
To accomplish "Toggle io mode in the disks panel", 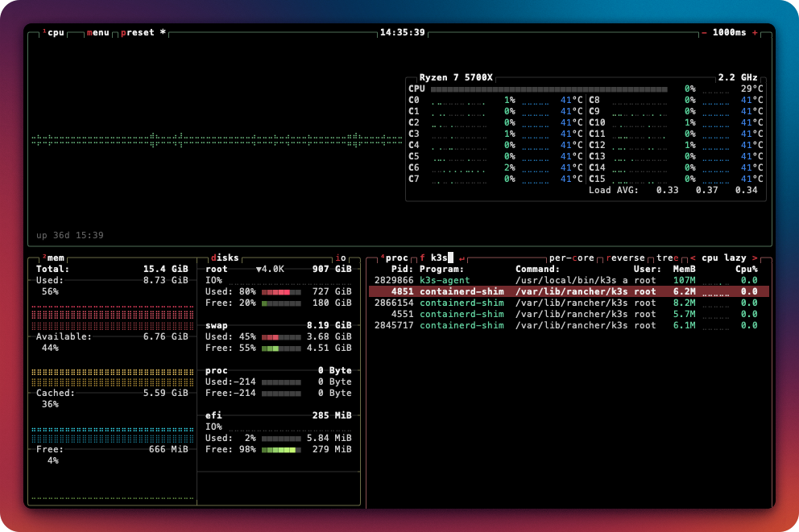I will 341,258.
